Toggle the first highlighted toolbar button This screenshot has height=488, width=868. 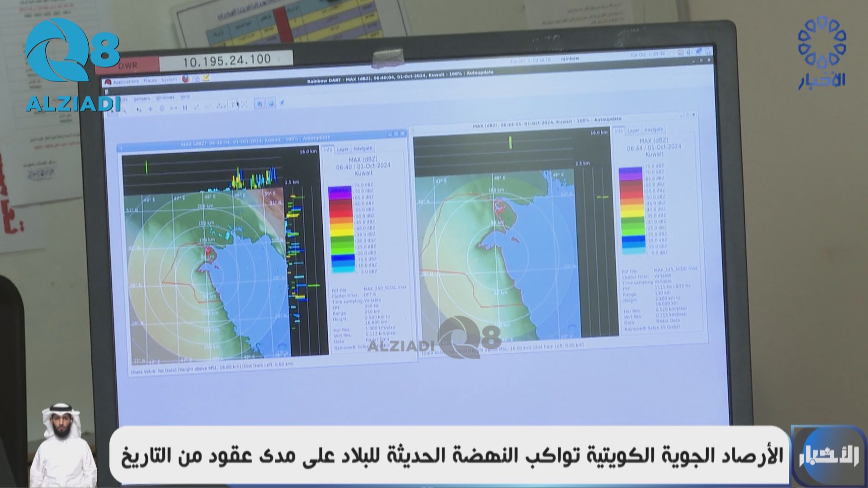coord(259,104)
